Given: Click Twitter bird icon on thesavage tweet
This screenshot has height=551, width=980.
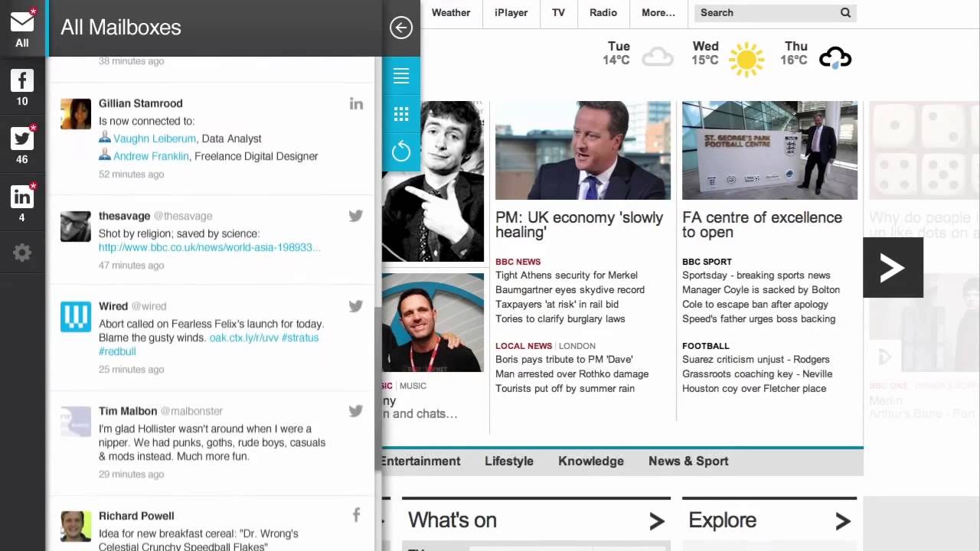Looking at the screenshot, I should tap(356, 216).
